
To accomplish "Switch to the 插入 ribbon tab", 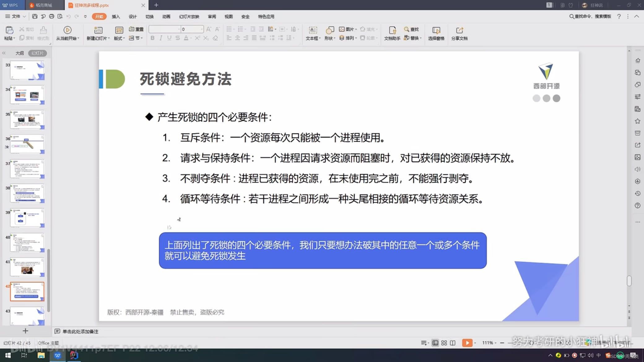I will (116, 16).
